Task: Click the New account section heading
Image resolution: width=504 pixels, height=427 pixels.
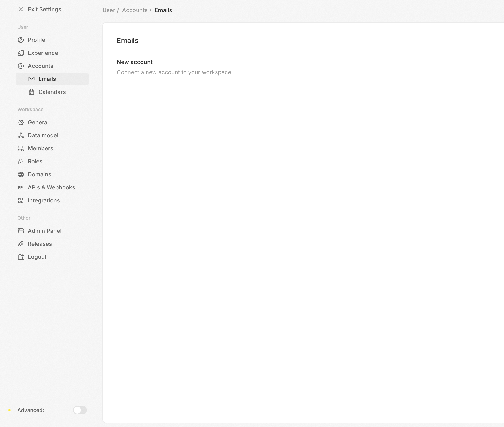Action: [x=135, y=62]
